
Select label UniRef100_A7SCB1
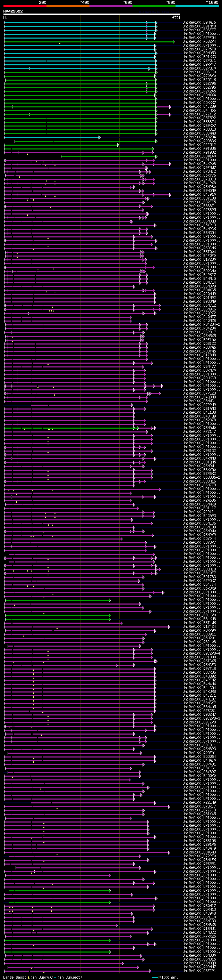(x=199, y=710)
